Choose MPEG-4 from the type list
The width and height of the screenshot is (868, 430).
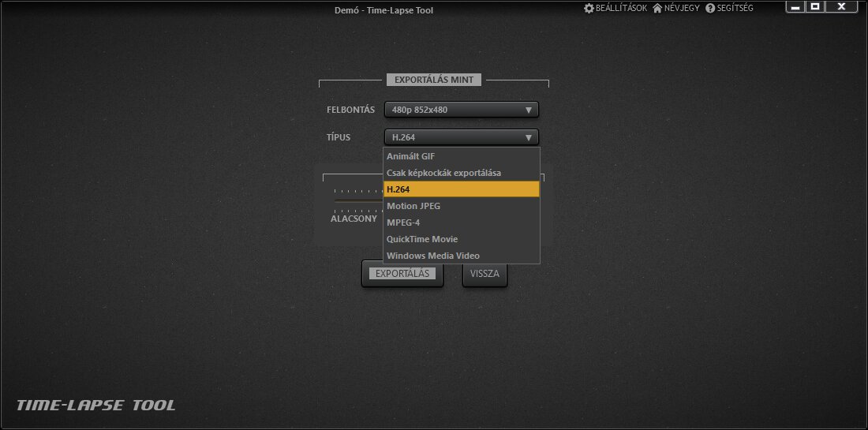(x=461, y=222)
